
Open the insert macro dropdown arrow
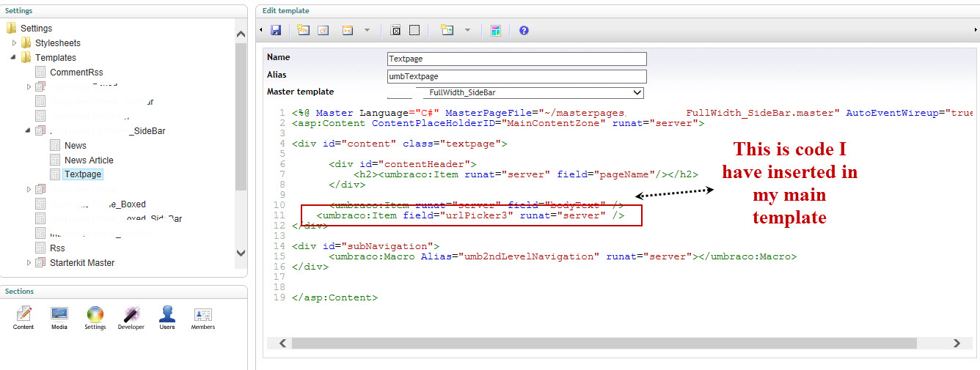tap(367, 30)
